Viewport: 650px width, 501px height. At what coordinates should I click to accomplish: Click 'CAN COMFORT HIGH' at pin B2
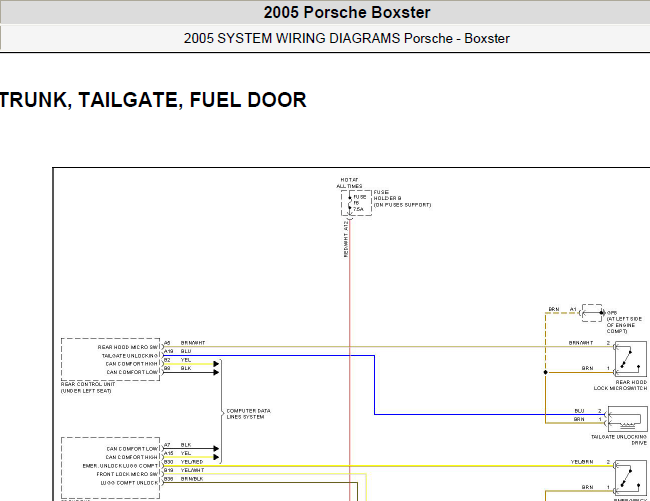click(x=131, y=364)
